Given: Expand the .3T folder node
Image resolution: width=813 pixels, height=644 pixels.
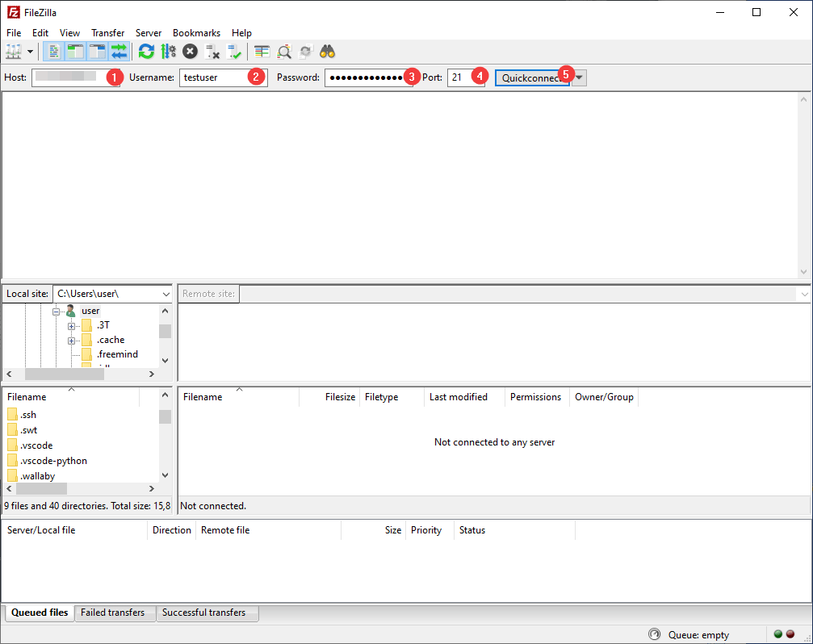Looking at the screenshot, I should [x=72, y=326].
